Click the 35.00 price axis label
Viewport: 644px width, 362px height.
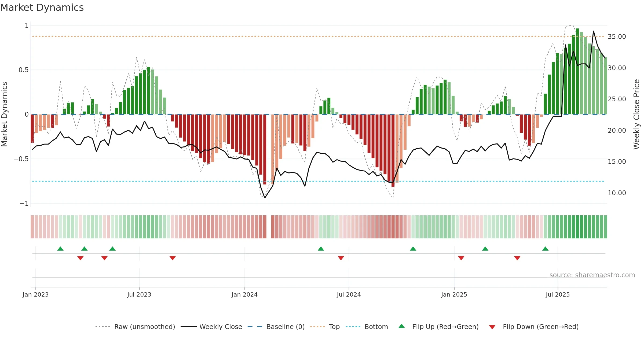[x=617, y=37]
